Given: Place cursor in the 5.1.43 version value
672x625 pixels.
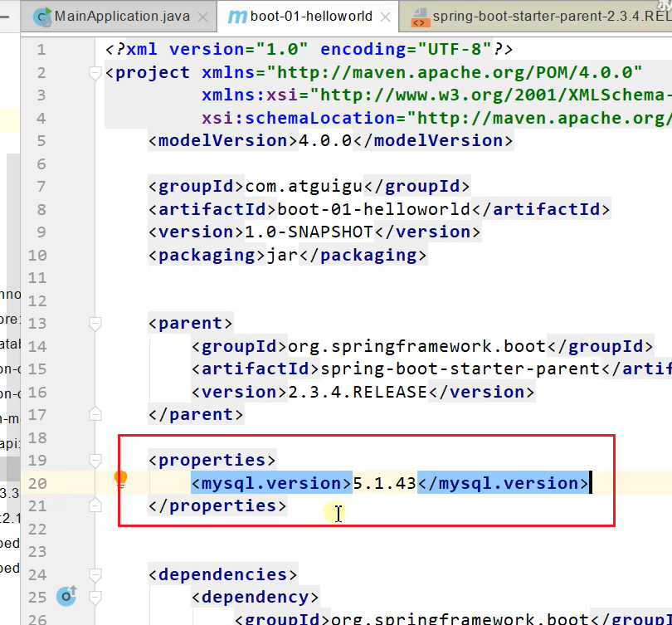Looking at the screenshot, I should pos(384,483).
